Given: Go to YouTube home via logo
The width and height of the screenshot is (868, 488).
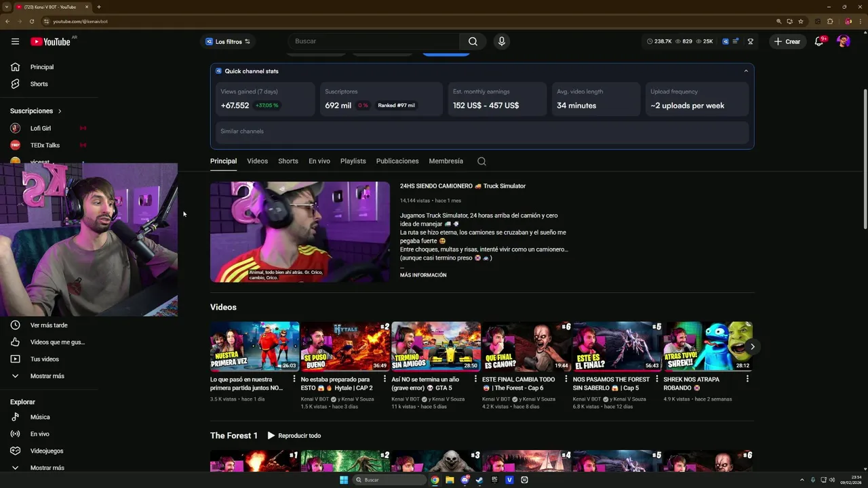Looking at the screenshot, I should point(50,41).
